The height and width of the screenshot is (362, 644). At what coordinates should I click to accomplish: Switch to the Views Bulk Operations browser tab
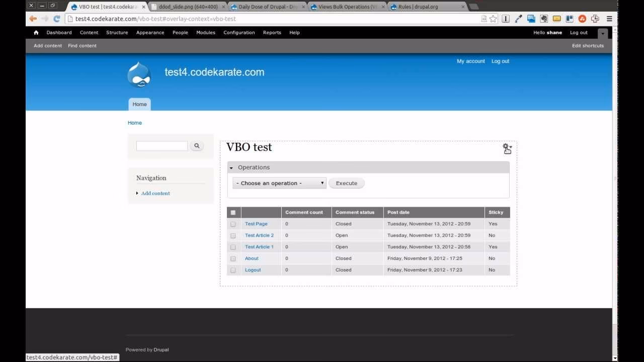(x=346, y=7)
